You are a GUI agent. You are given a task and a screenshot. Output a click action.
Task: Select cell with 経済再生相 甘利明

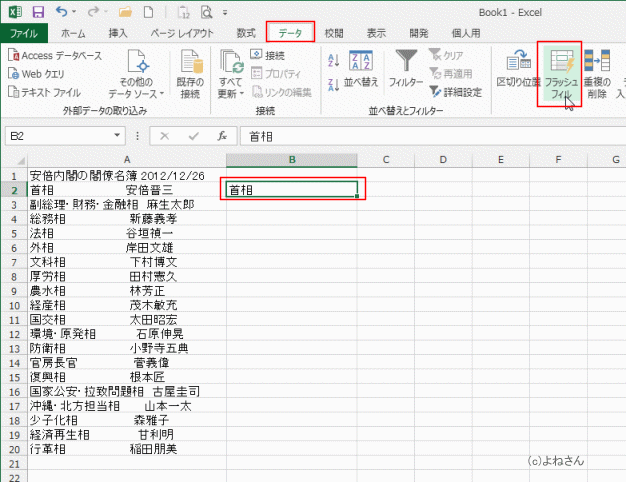[127, 434]
